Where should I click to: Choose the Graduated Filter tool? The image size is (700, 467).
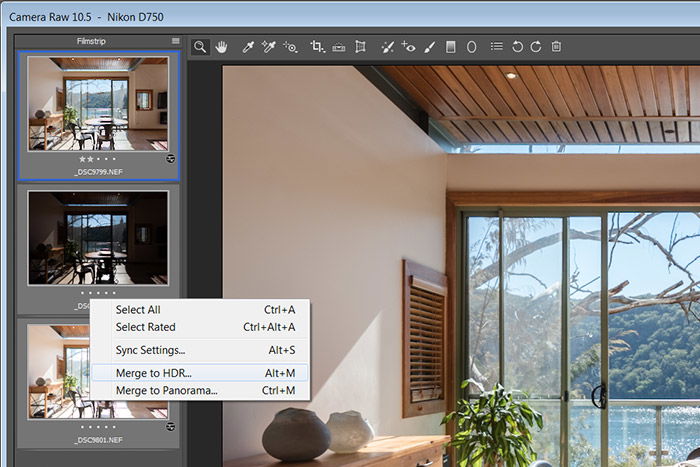pyautogui.click(x=450, y=46)
